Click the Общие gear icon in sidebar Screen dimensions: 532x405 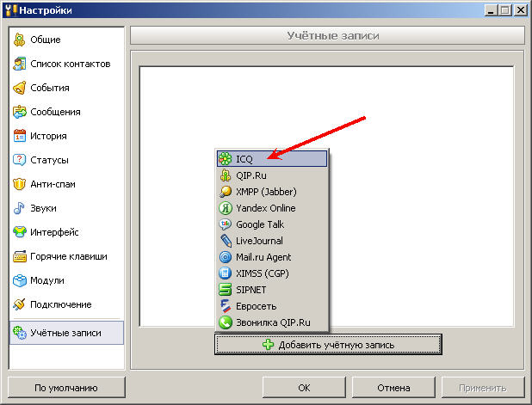[19, 40]
